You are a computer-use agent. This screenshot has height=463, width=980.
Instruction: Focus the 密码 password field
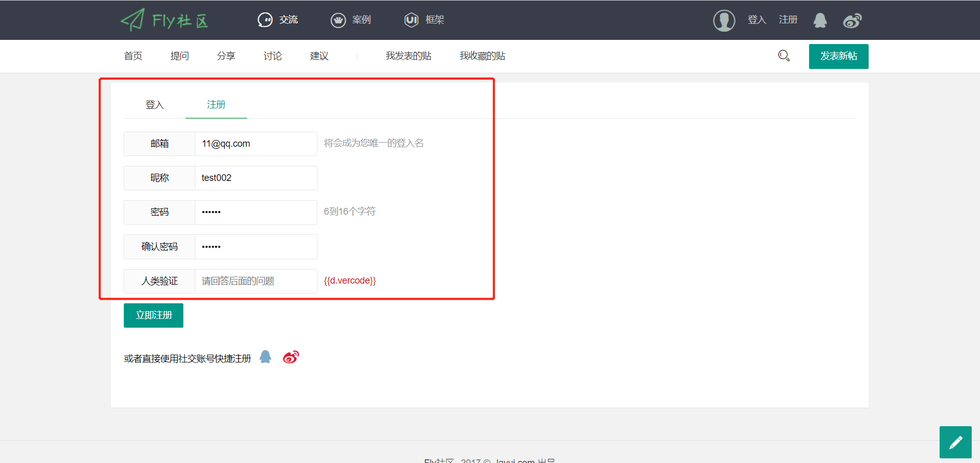click(x=256, y=212)
